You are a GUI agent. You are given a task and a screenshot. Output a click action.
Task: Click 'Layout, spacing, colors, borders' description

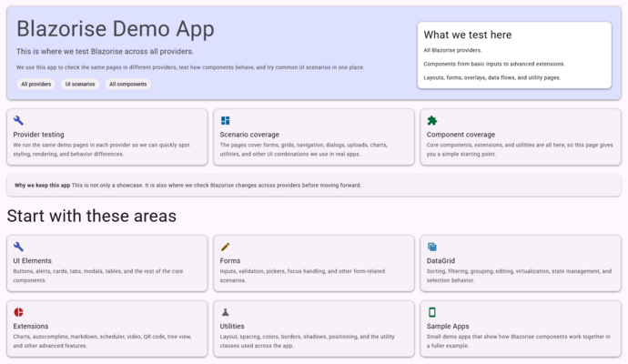tap(308, 340)
